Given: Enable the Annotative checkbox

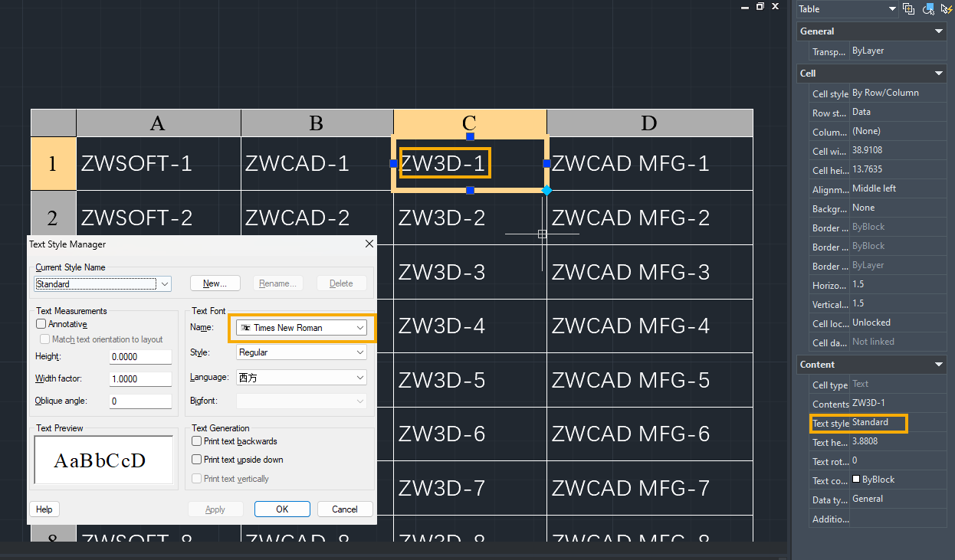Looking at the screenshot, I should (x=41, y=324).
